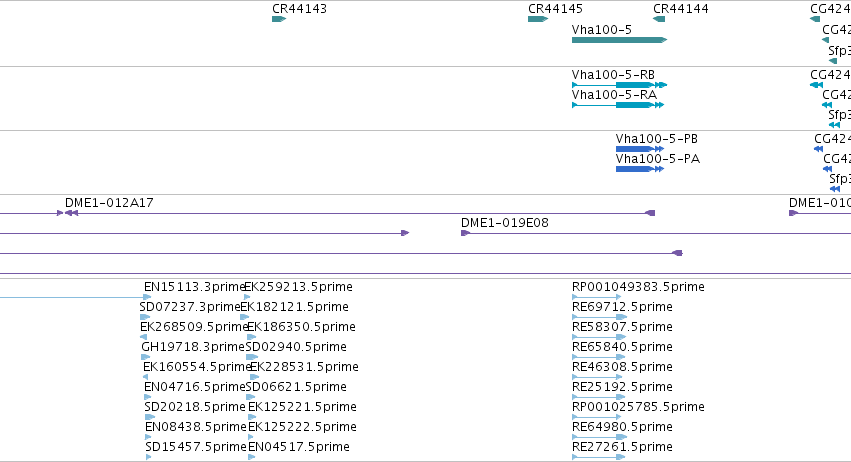
Task: Click the RP001049383.5prime EST label
Action: coord(638,287)
